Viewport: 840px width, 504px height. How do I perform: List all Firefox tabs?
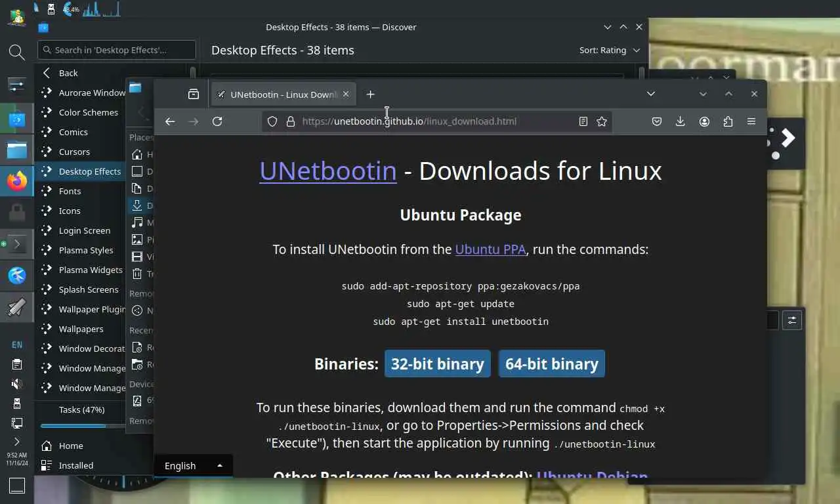click(x=651, y=94)
